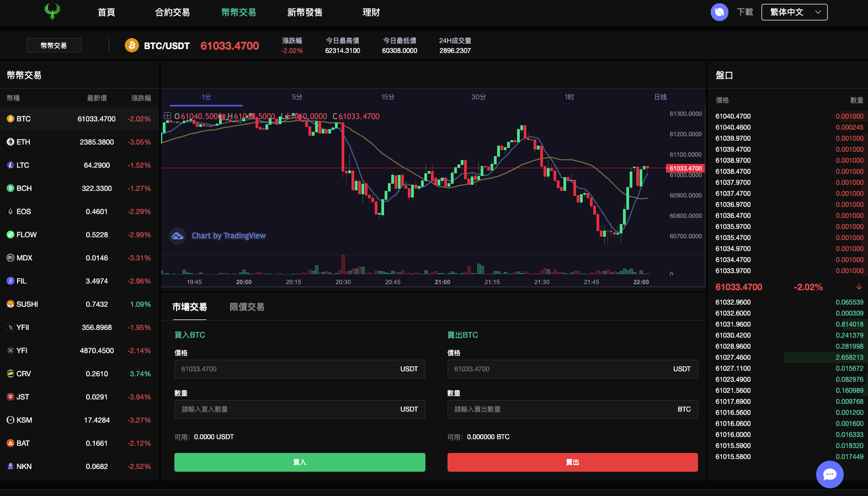This screenshot has width=868, height=496.
Task: Click the 下載 download link
Action: point(744,12)
